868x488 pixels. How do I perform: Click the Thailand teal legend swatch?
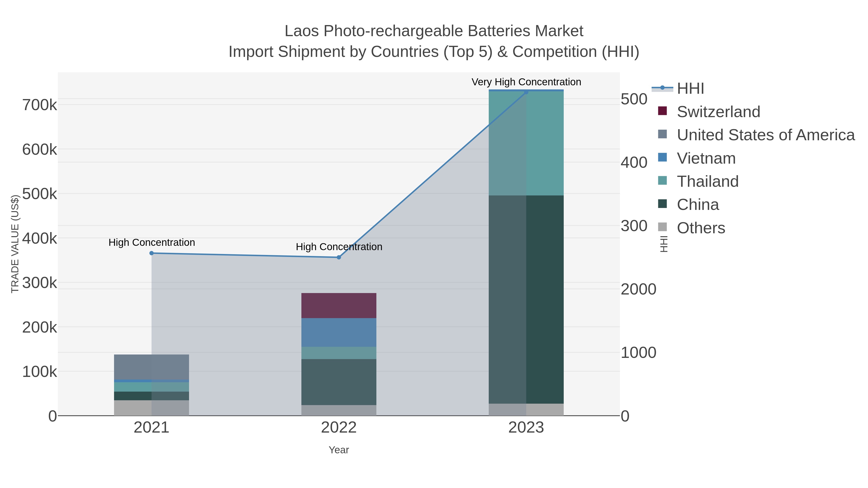tap(663, 180)
